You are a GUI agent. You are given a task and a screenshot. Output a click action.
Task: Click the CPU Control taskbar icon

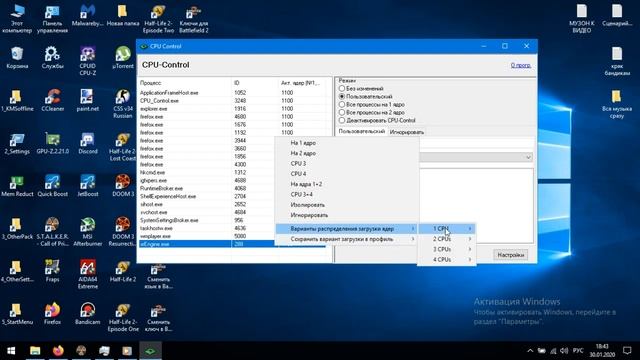pyautogui.click(x=150, y=351)
